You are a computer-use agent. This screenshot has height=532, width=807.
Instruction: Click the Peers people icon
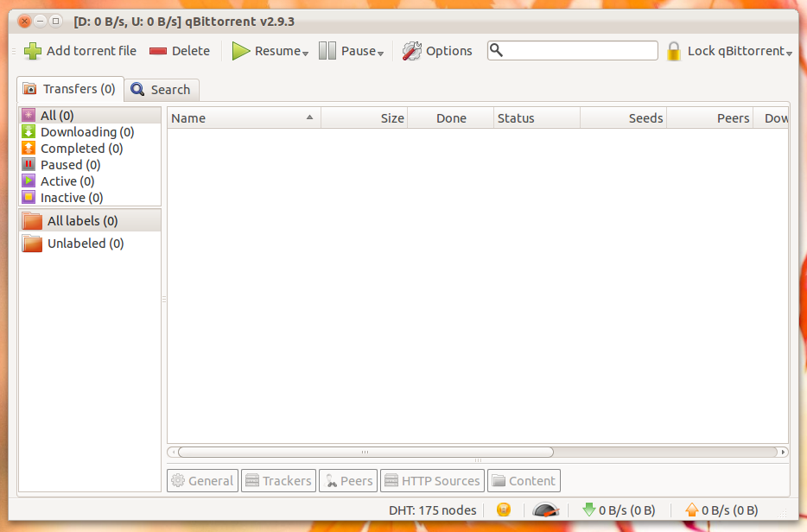coord(331,480)
